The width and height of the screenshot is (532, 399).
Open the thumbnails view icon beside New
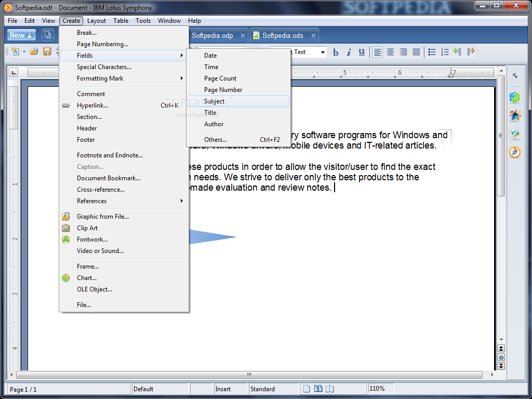click(48, 35)
